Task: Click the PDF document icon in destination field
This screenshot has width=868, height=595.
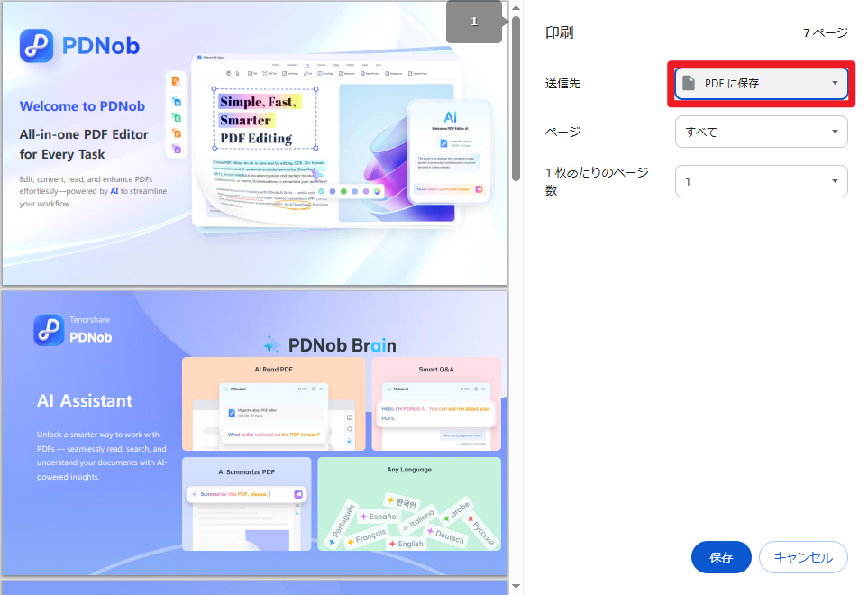Action: (x=689, y=83)
